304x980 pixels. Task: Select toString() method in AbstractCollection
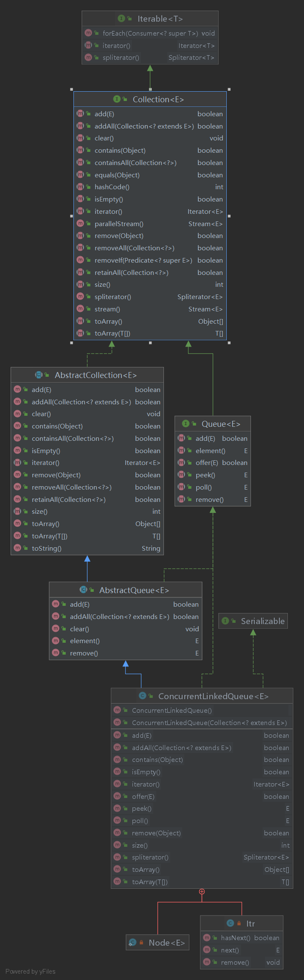87,548
